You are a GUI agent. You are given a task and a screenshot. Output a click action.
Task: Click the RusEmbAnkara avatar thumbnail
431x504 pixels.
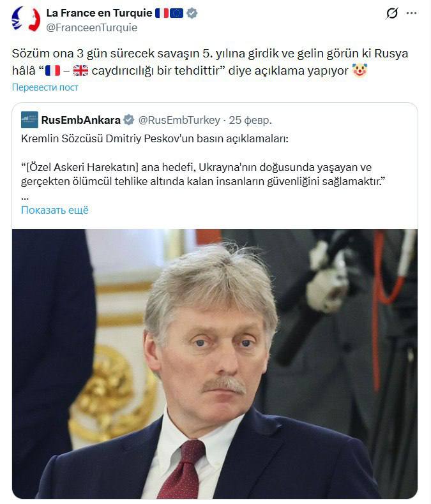pos(29,120)
